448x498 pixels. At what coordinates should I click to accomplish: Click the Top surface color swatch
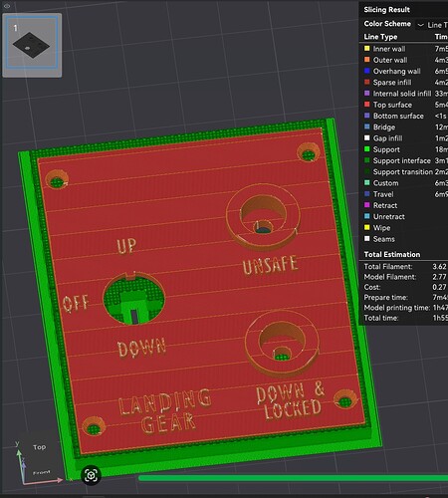(x=366, y=105)
